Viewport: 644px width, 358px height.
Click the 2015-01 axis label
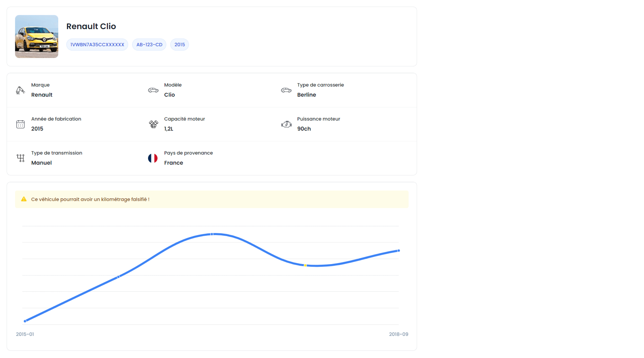coord(25,334)
